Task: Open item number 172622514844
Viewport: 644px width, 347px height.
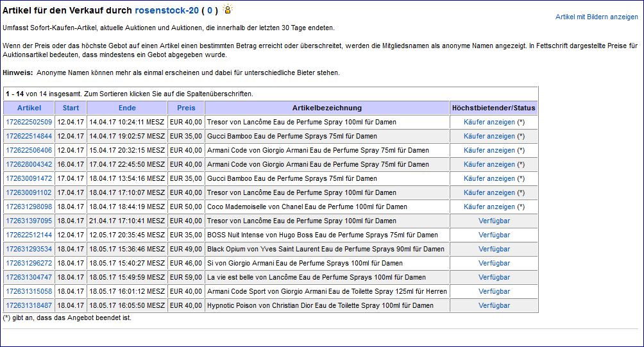Action: (29, 137)
